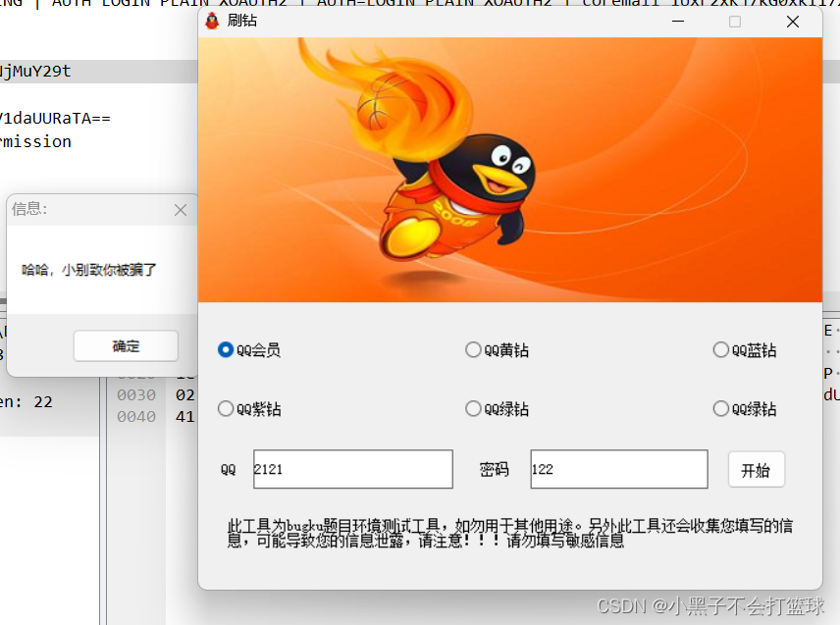Click the 密码 label
840x625 pixels.
[x=494, y=470]
